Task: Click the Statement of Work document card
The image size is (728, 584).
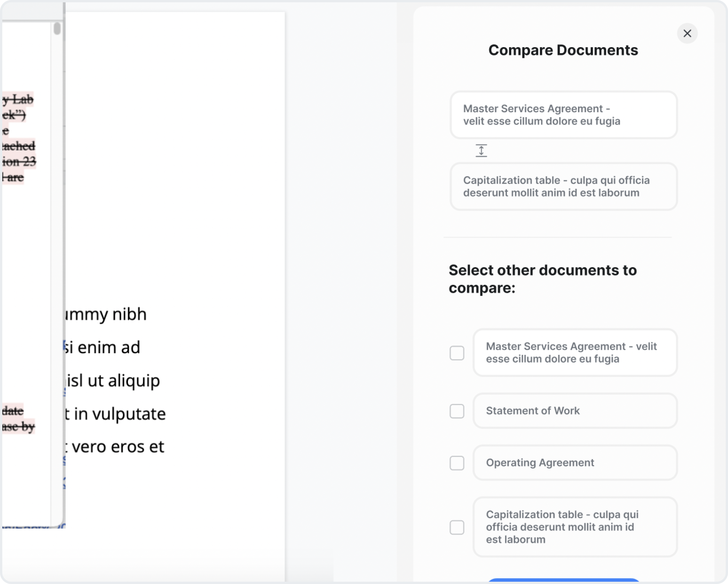Action: point(575,411)
